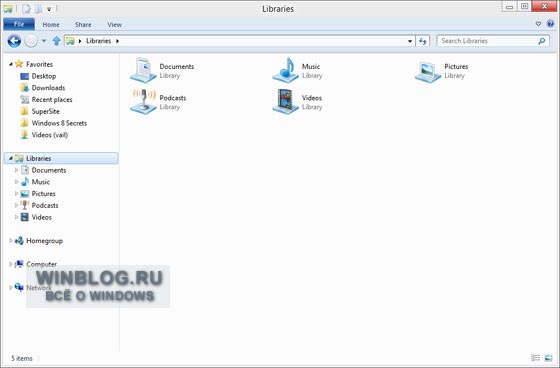The width and height of the screenshot is (560, 368).
Task: Expand the Computer node
Action: [11, 264]
